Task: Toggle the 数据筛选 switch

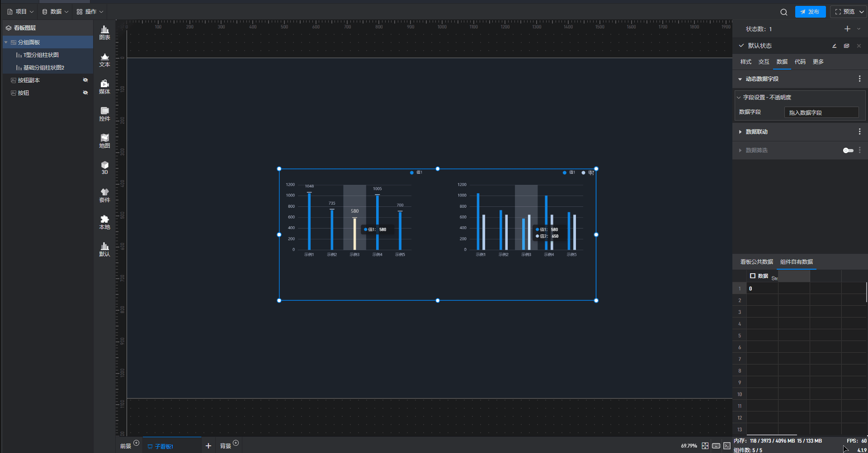Action: (x=848, y=150)
